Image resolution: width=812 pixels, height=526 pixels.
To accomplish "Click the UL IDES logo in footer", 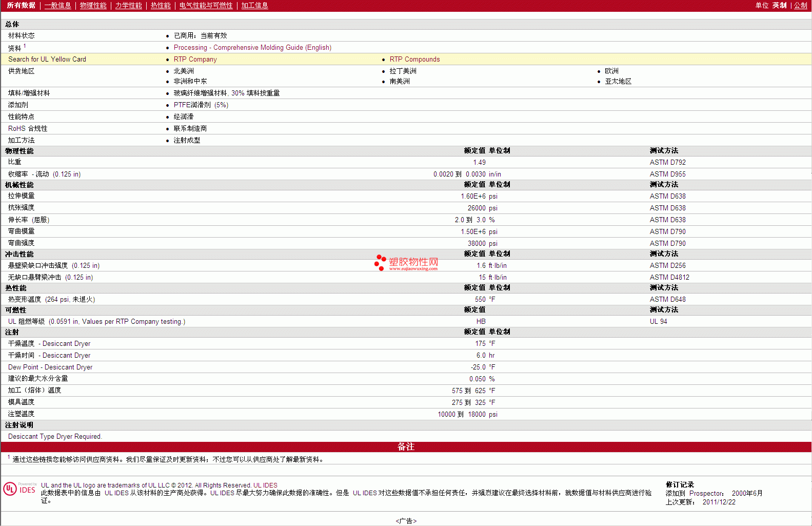I will (x=20, y=489).
